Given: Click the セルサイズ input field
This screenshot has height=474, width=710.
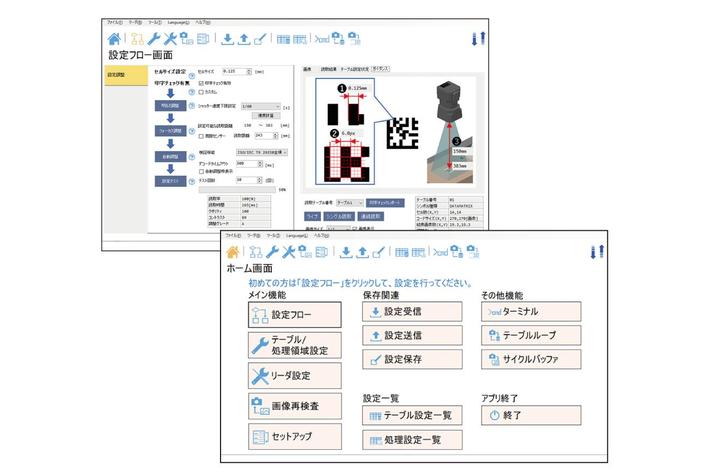Looking at the screenshot, I should coord(238,72).
